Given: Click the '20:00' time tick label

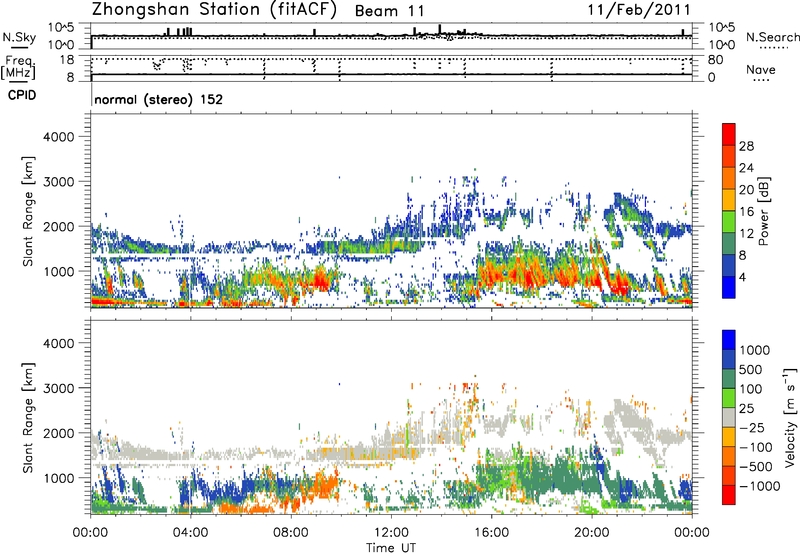Looking at the screenshot, I should (x=592, y=533).
